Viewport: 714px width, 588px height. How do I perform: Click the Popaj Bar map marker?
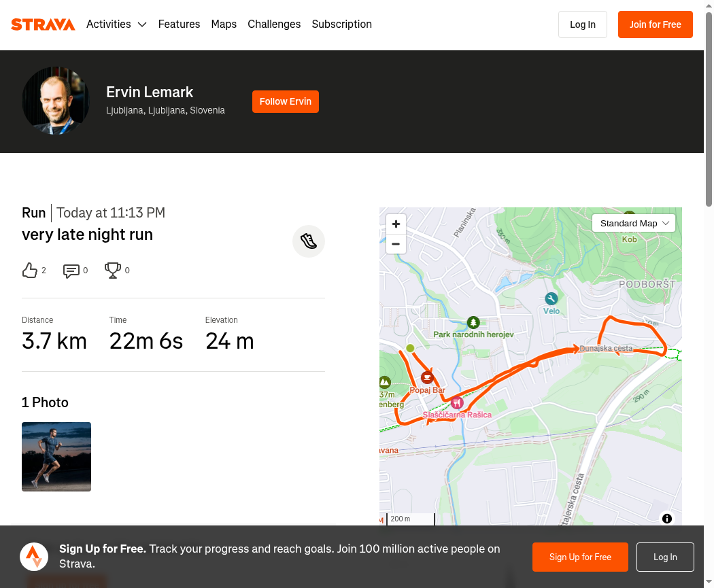click(x=426, y=378)
